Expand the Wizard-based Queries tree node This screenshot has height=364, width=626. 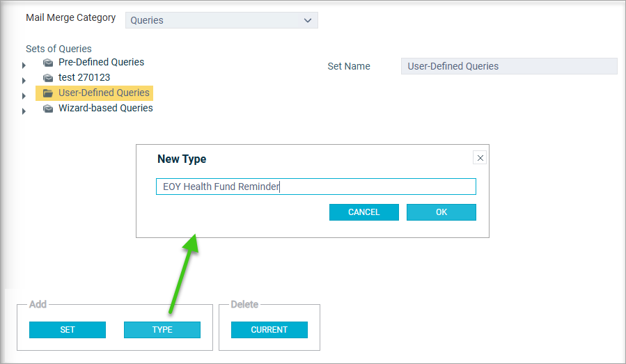[24, 111]
